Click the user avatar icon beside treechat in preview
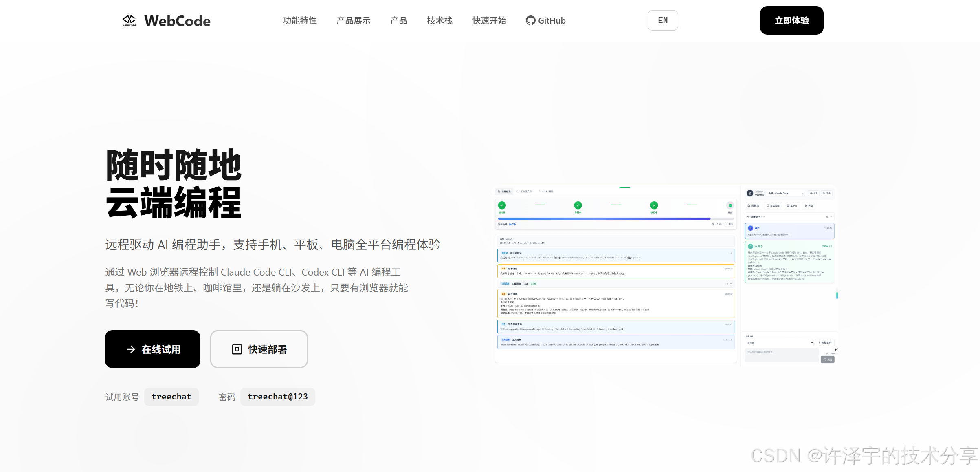980x472 pixels. (x=749, y=193)
